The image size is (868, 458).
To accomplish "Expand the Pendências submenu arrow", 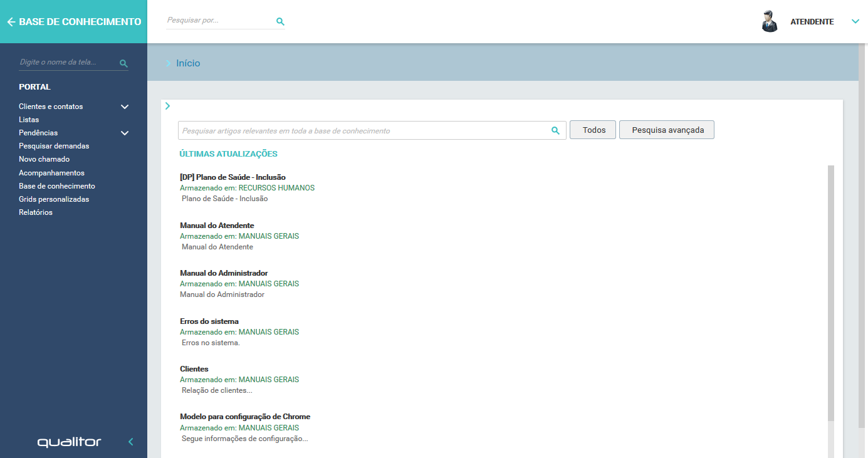I will click(x=125, y=133).
